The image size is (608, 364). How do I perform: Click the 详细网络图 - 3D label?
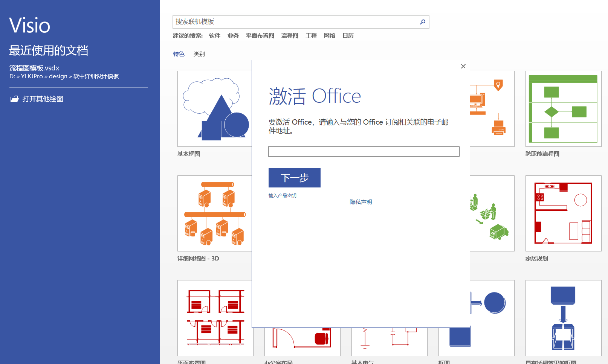click(198, 259)
